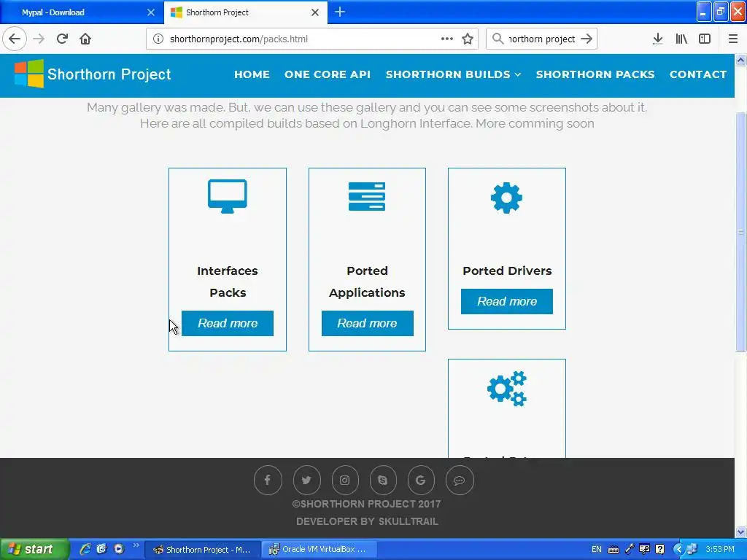Viewport: 747px width, 560px height.
Task: Close the Mypal - Download tab
Action: coord(151,12)
